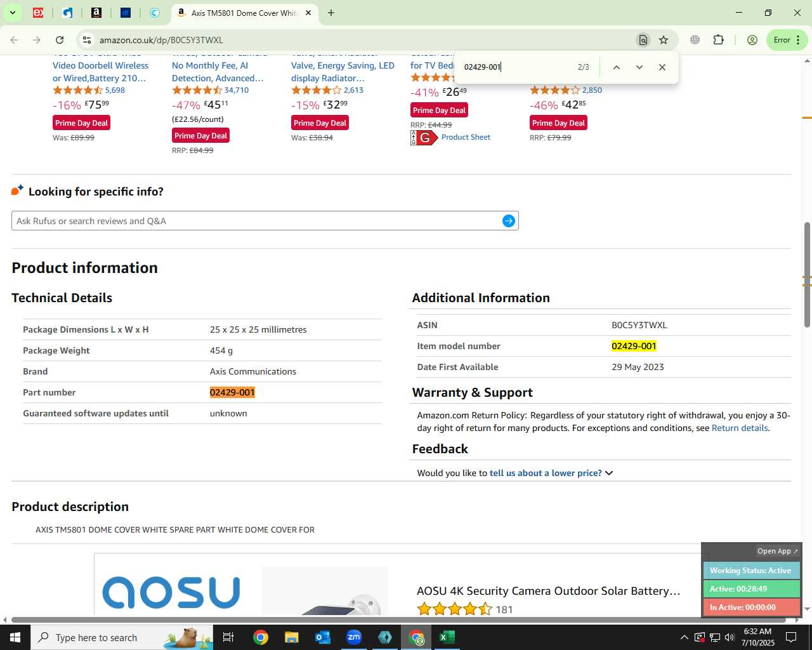Switch to the dark blue 'df' tab
The height and width of the screenshot is (650, 812).
[126, 13]
